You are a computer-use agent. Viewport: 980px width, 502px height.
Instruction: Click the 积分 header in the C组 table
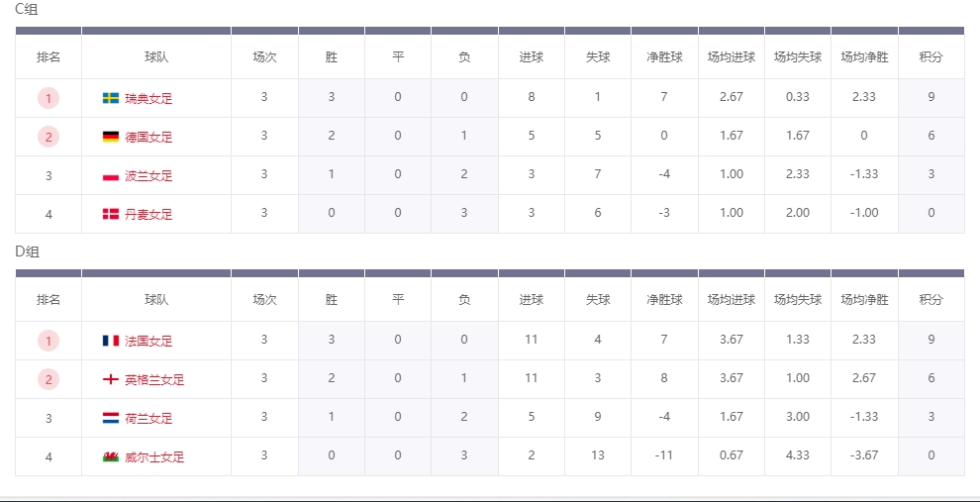pos(931,57)
